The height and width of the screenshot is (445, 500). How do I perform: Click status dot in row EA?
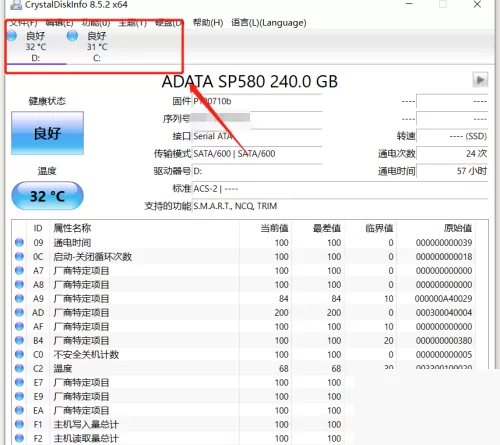point(19,410)
